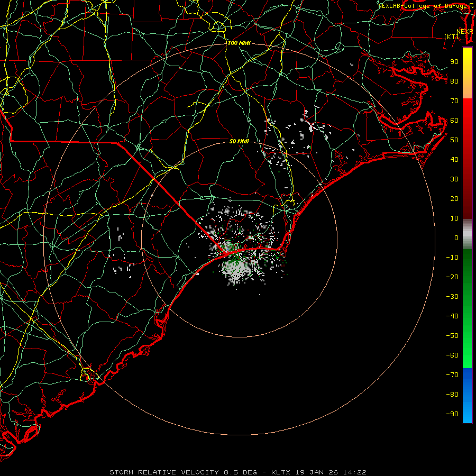Click the 90 value on the velocity scale

point(454,62)
